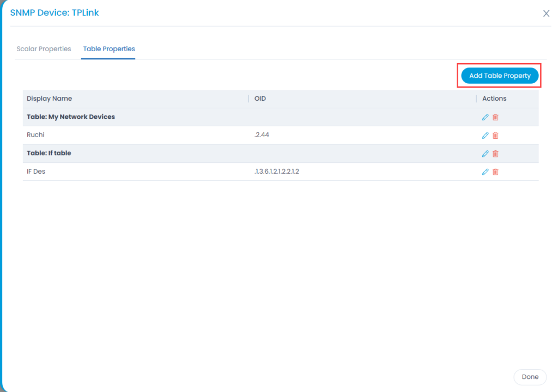Delete the If table entry
This screenshot has width=558, height=392.
pos(495,154)
